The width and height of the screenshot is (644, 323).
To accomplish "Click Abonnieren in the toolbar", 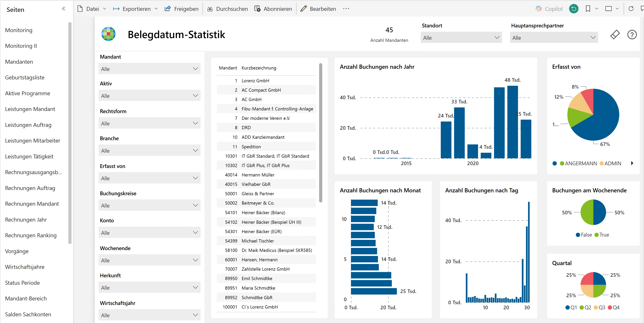I will point(273,9).
